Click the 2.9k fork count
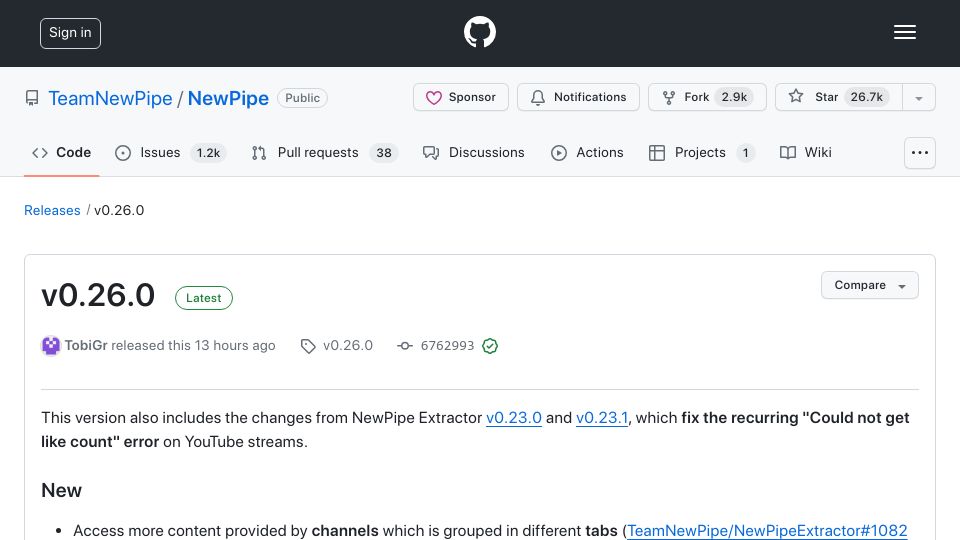This screenshot has height=540, width=960. pos(734,97)
